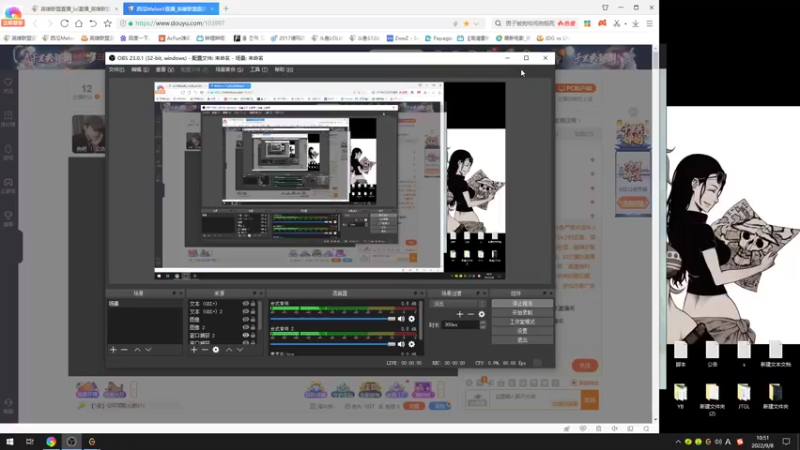Open settings gear for 台式音响 channel
The image size is (800, 450).
click(x=412, y=319)
